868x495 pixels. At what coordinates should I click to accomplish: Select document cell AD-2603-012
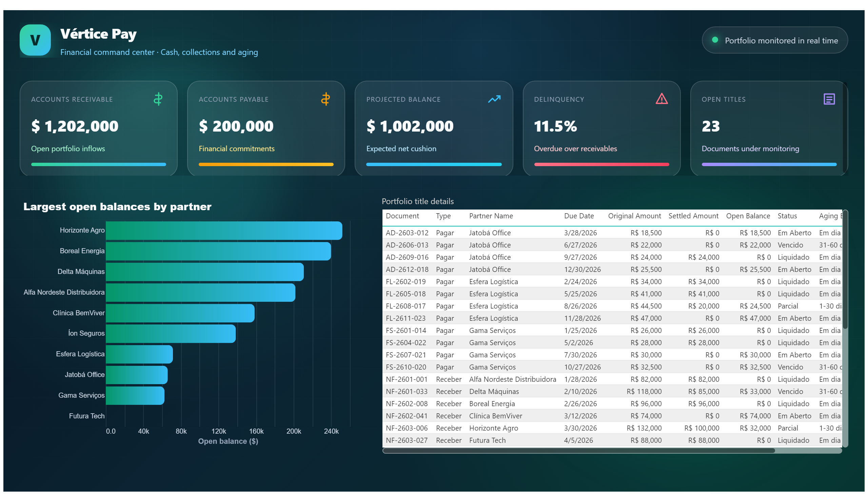407,233
